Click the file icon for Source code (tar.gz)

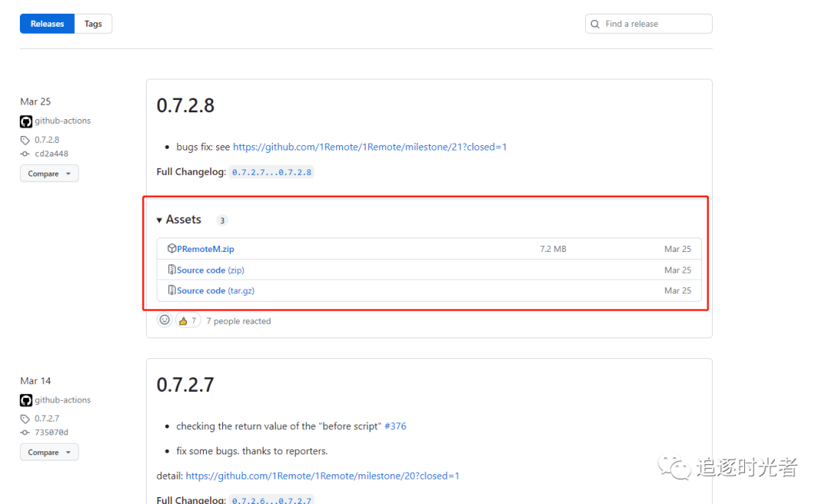172,290
